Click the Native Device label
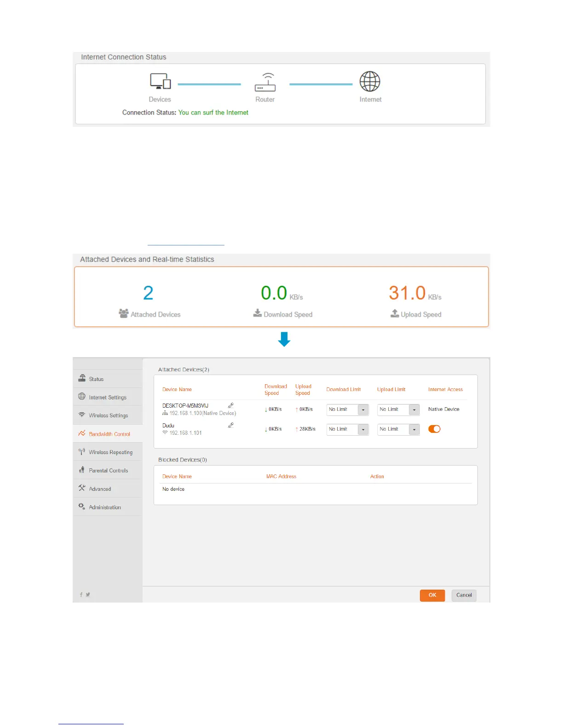This screenshot has width=563, height=728. [x=444, y=409]
